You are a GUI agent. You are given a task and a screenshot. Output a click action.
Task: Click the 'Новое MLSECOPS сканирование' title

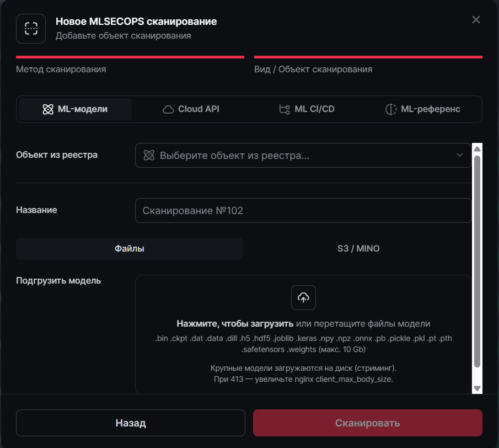click(x=136, y=22)
